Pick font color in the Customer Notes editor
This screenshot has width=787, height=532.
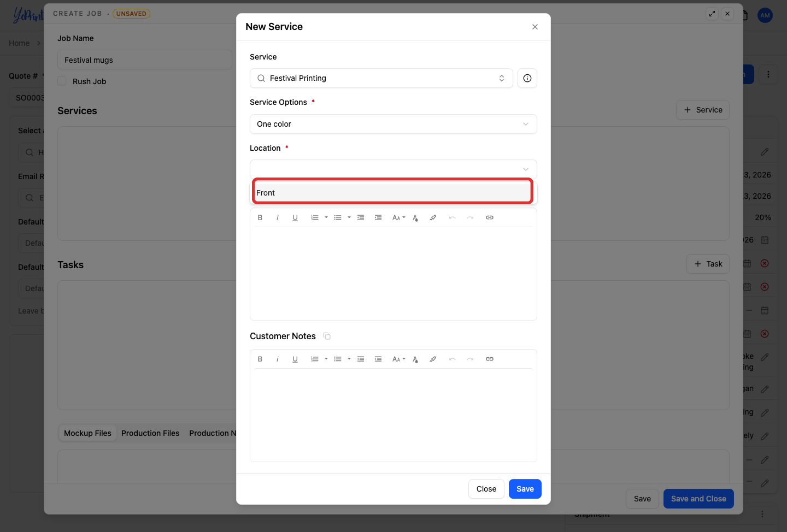pos(415,359)
